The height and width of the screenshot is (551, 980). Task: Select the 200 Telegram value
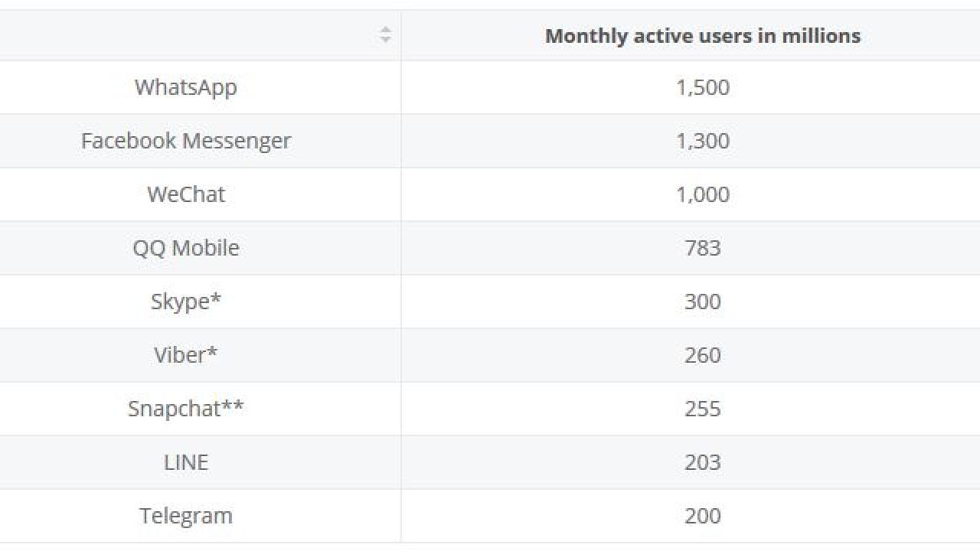coord(703,516)
